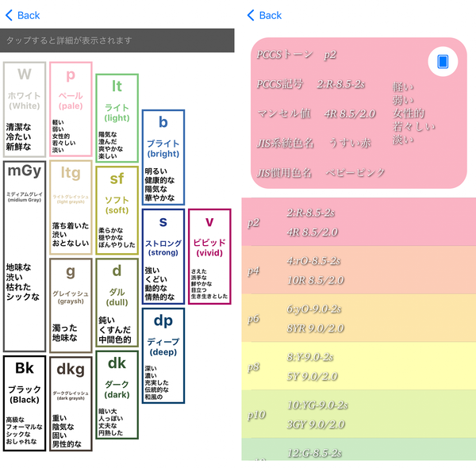Viewport: 476px width, 468px height.
Task: Tap the right Back text link
Action: pos(271,15)
